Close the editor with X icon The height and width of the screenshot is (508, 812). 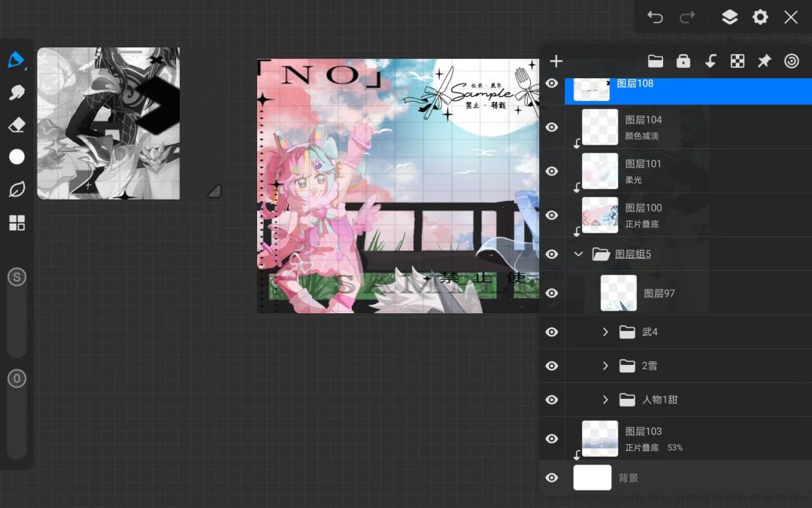point(791,17)
